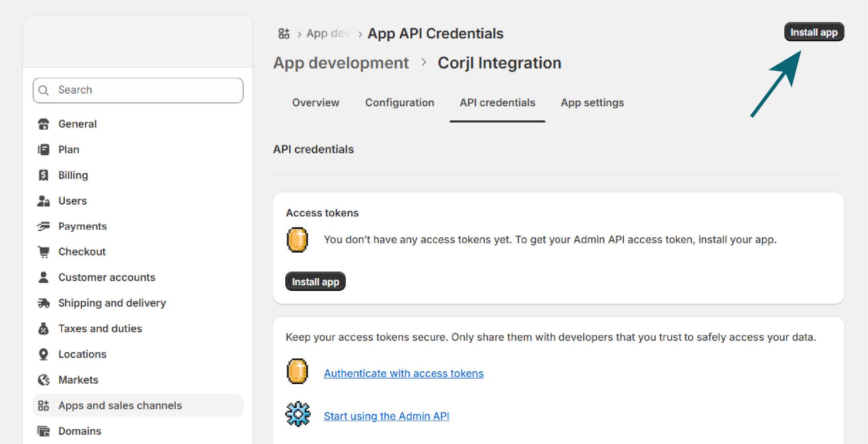Open Billing settings

(138, 175)
